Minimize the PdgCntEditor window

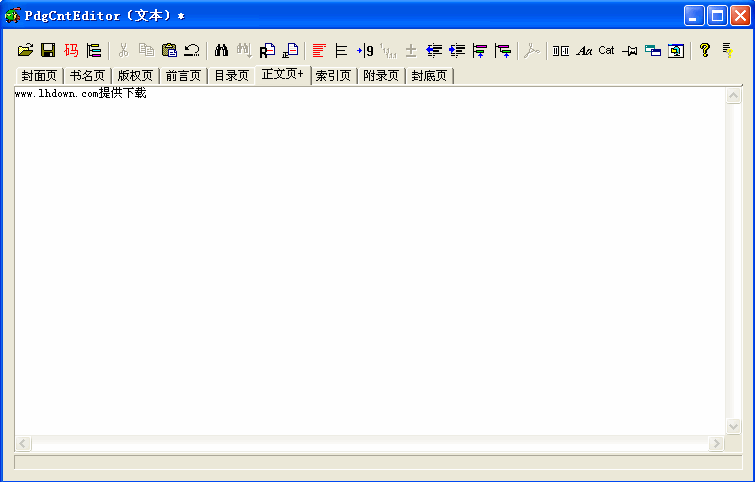(694, 16)
